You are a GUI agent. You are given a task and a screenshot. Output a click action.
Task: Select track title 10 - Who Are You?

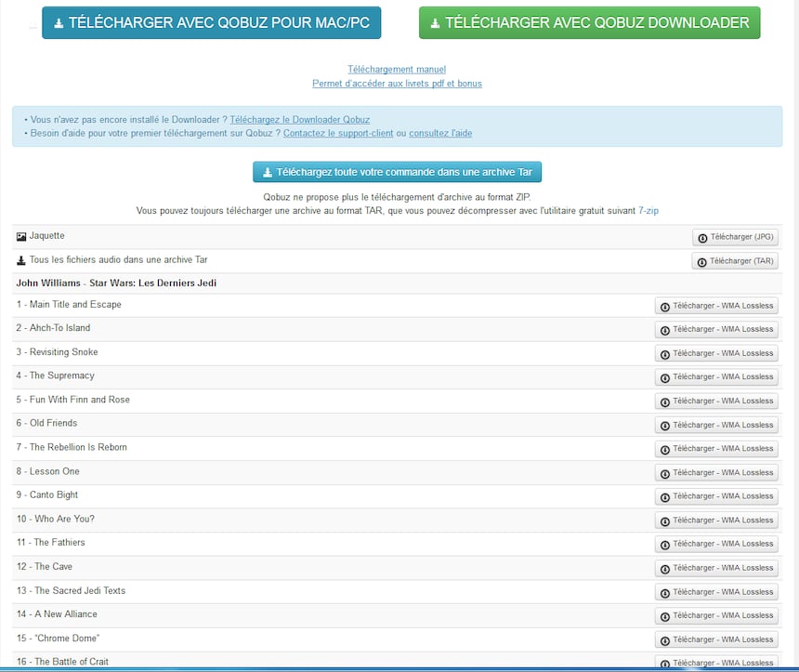[x=56, y=519]
